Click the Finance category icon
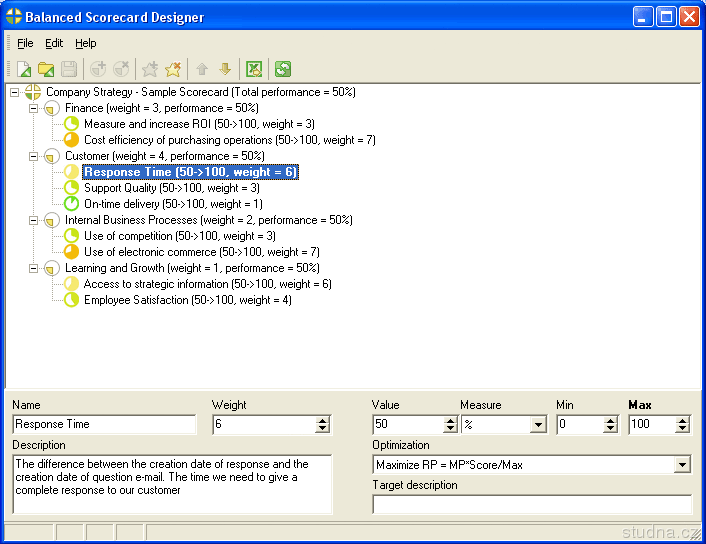The width and height of the screenshot is (706, 544). [52, 108]
